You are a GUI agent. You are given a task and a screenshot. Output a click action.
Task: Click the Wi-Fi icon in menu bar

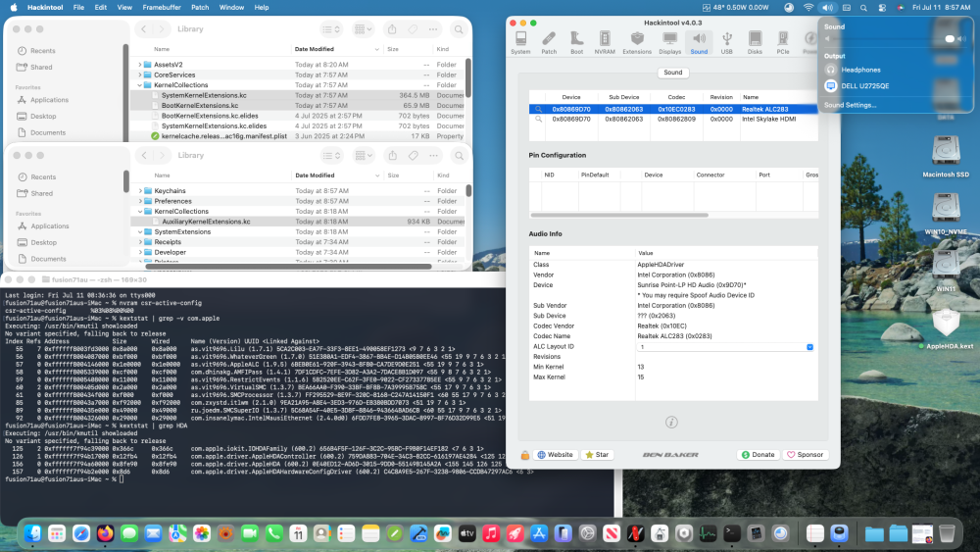pos(808,8)
